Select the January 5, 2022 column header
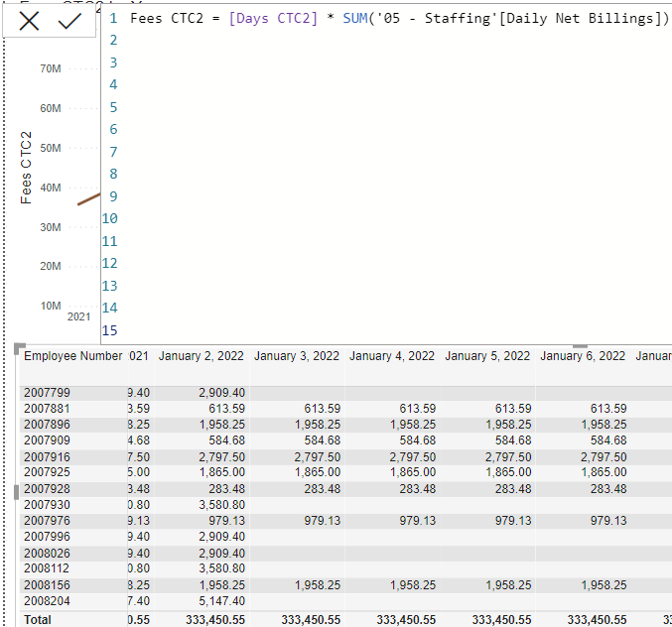The height and width of the screenshot is (627, 672). pyautogui.click(x=487, y=356)
